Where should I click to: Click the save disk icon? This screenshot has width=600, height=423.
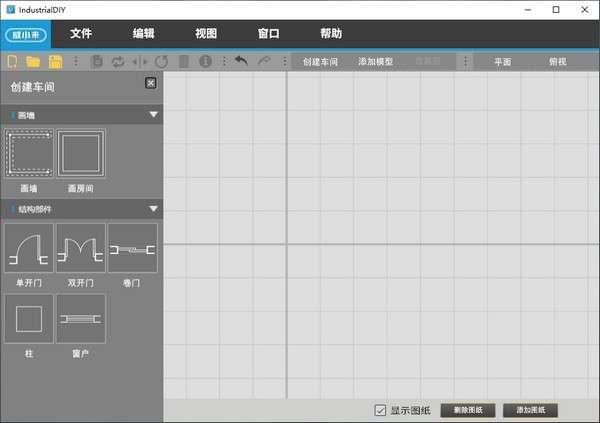(x=56, y=62)
